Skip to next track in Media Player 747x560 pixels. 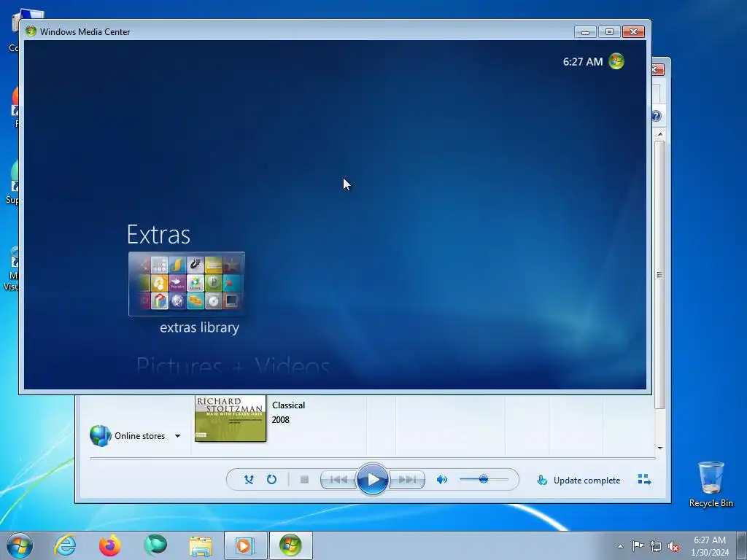(x=407, y=480)
